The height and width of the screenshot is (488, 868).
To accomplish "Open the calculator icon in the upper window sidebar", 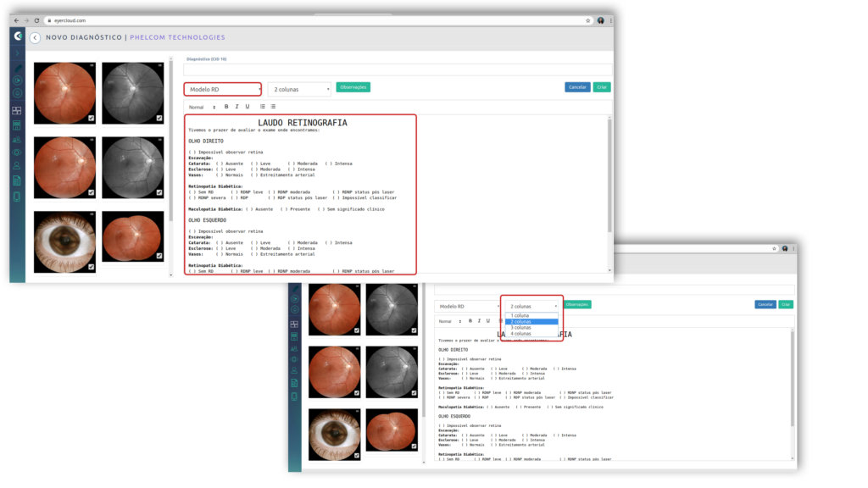I will click(17, 125).
